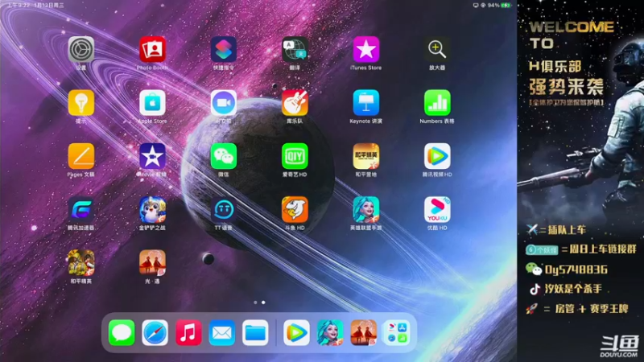This screenshot has width=644, height=362.
Task: Launch 腾讯加速器
Action: (81, 210)
